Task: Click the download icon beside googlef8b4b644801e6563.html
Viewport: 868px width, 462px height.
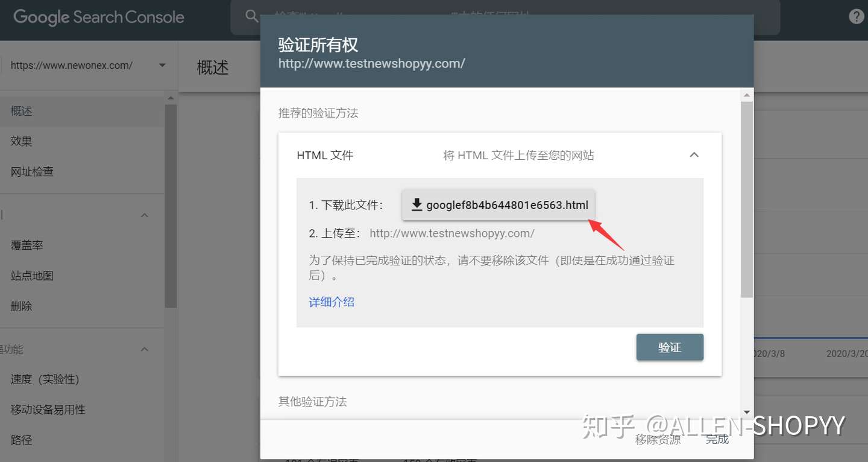Action: (x=417, y=205)
